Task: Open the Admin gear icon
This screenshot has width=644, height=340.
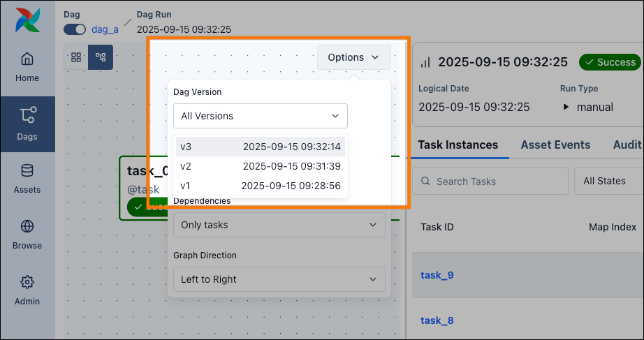Action: tap(27, 290)
